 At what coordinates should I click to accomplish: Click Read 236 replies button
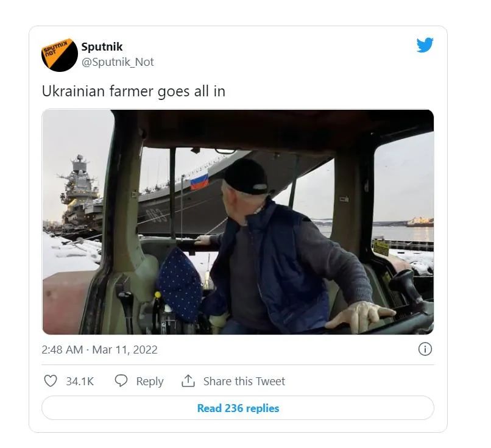pyautogui.click(x=238, y=408)
